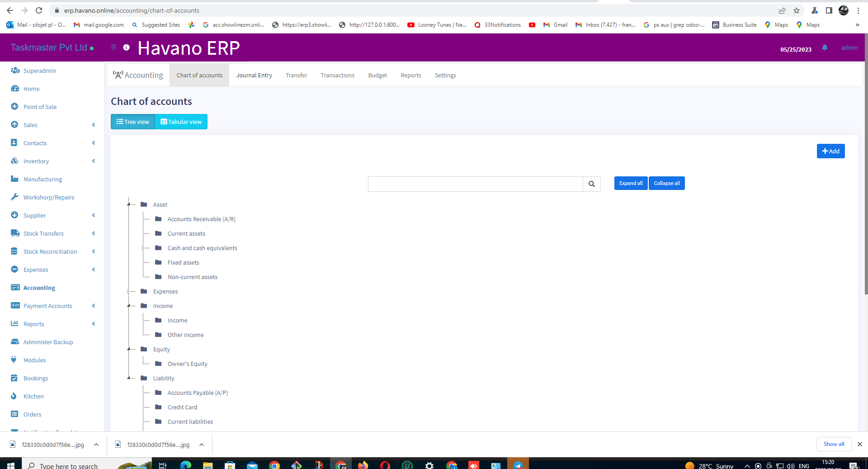Open the Budget tab
This screenshot has width=868, height=469.
point(377,75)
